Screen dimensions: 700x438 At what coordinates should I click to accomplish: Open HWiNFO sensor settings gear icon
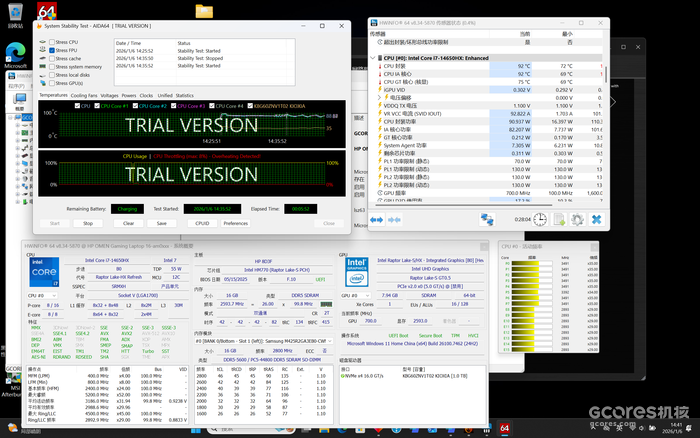point(577,219)
